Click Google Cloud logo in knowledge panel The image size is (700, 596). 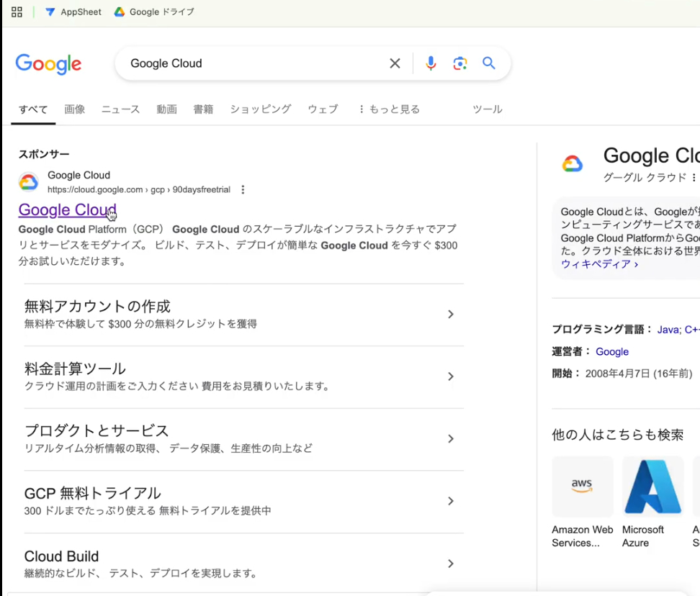pyautogui.click(x=573, y=163)
